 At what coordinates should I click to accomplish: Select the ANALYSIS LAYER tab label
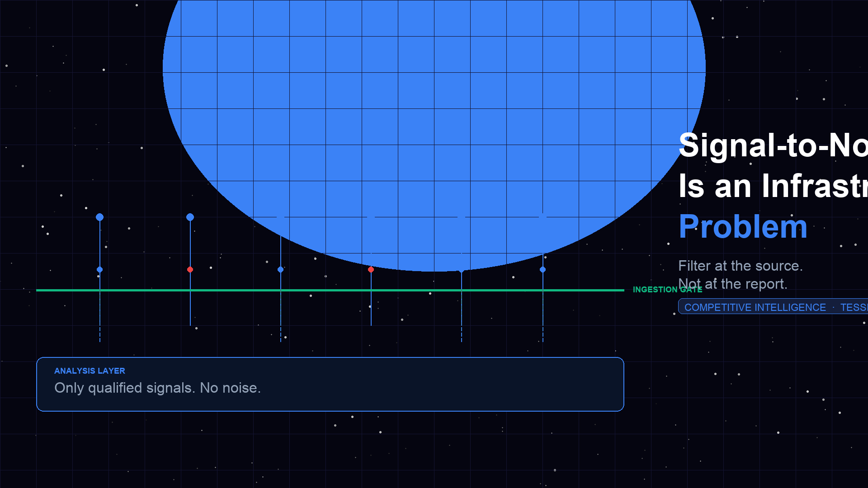point(89,371)
